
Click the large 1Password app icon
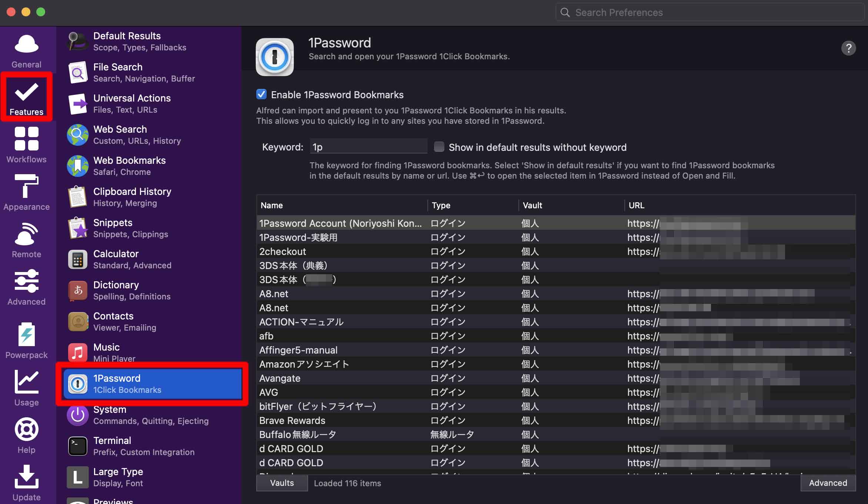click(x=275, y=57)
